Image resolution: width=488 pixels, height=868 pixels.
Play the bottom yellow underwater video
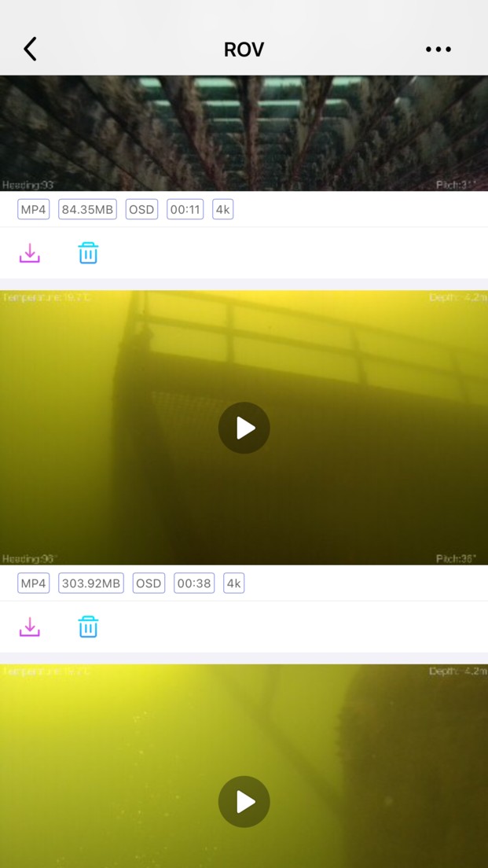pyautogui.click(x=244, y=801)
